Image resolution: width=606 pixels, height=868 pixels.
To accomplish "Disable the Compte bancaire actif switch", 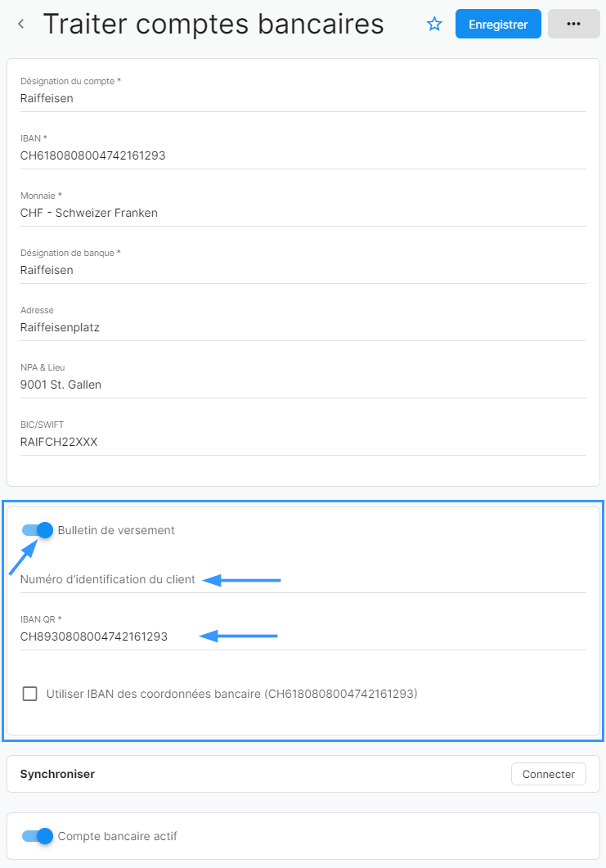I will pyautogui.click(x=37, y=836).
